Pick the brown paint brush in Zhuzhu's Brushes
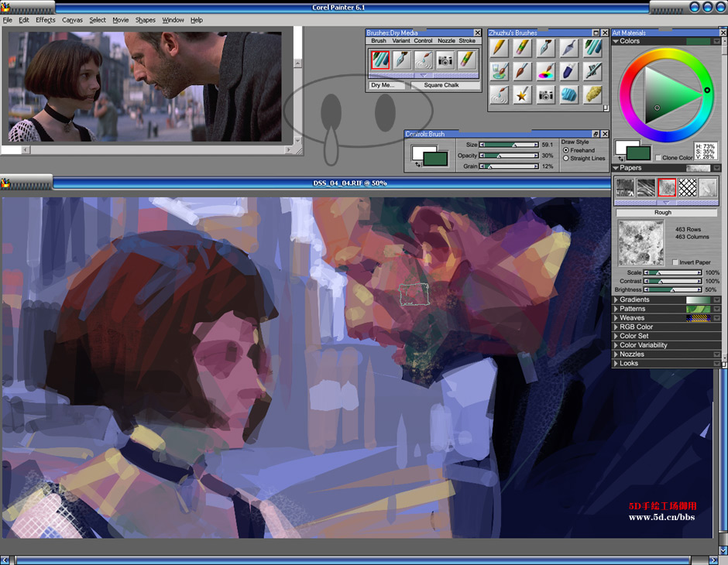This screenshot has width=728, height=565. click(x=523, y=72)
